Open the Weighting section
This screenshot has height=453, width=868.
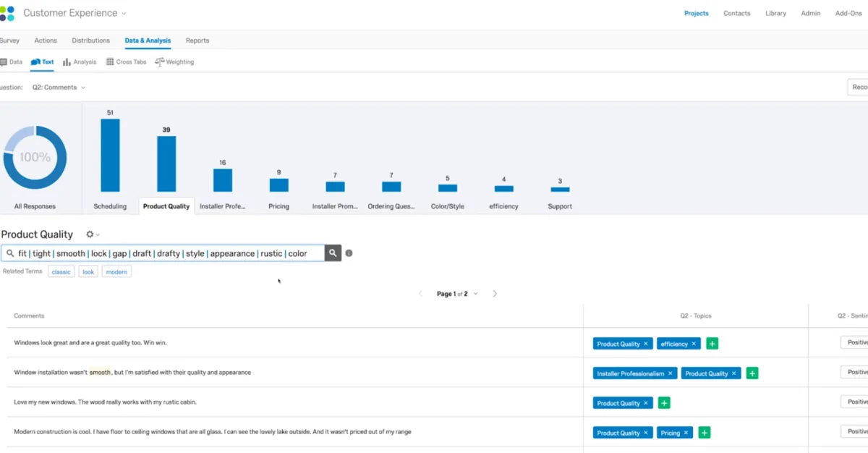(x=174, y=62)
